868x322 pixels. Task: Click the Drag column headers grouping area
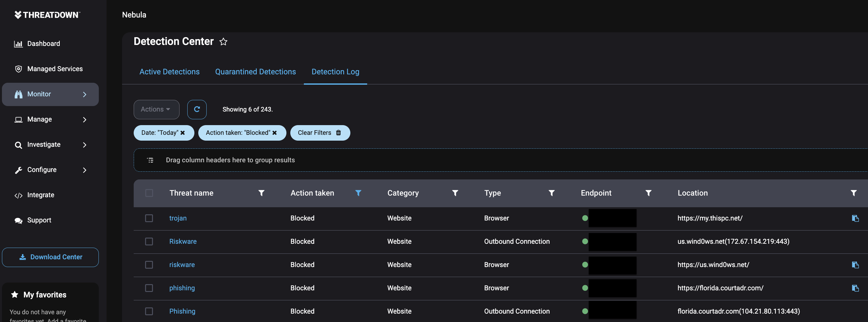(x=501, y=160)
